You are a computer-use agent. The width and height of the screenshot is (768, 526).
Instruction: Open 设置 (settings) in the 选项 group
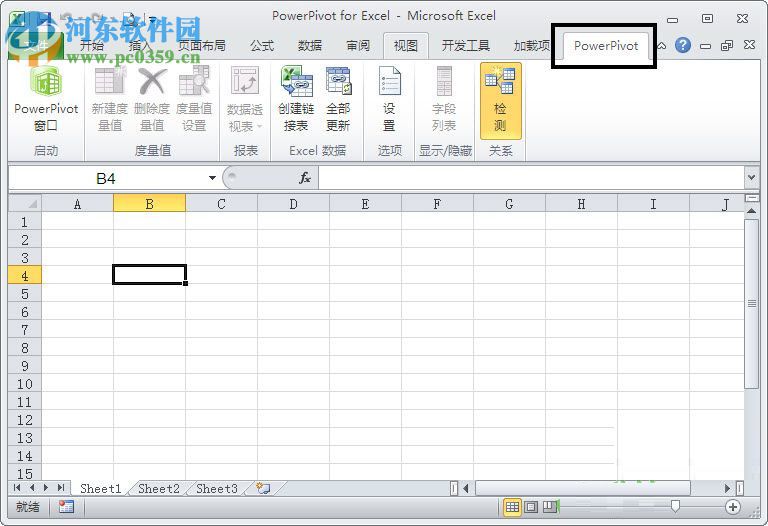(389, 100)
